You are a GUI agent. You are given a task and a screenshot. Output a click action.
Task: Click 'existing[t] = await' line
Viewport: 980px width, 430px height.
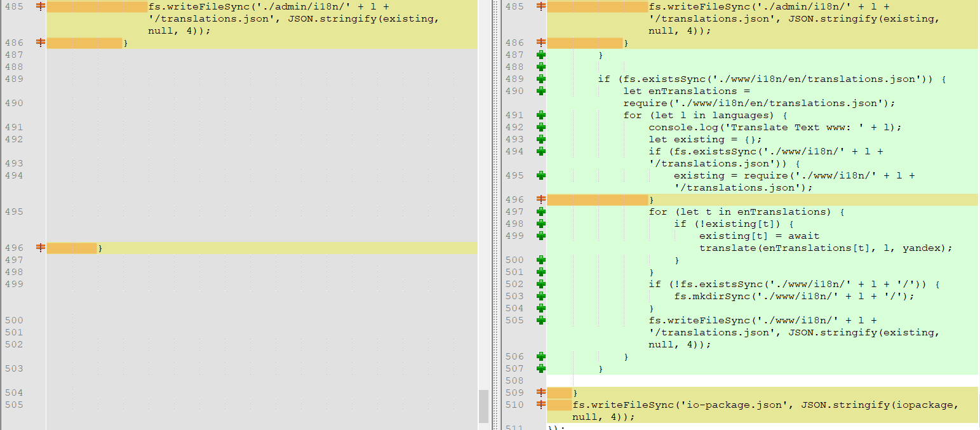(759, 236)
